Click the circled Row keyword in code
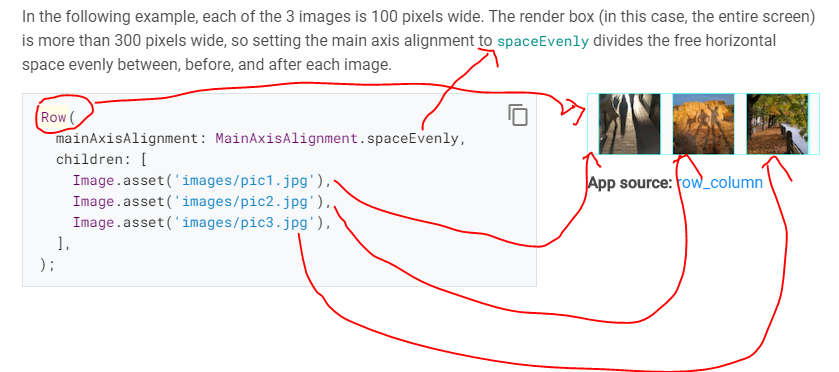This screenshot has height=372, width=839. coord(54,117)
